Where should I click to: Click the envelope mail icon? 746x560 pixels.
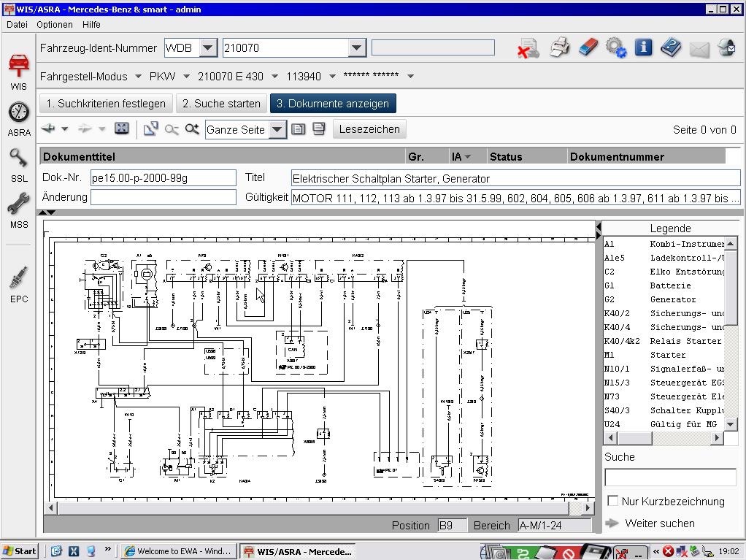[x=699, y=49]
